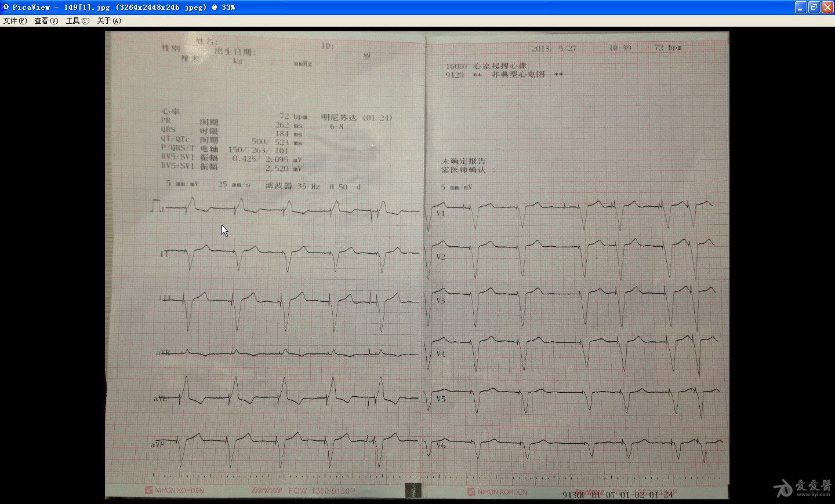This screenshot has height=504, width=835.
Task: Minimize the PicaView window
Action: 801,7
